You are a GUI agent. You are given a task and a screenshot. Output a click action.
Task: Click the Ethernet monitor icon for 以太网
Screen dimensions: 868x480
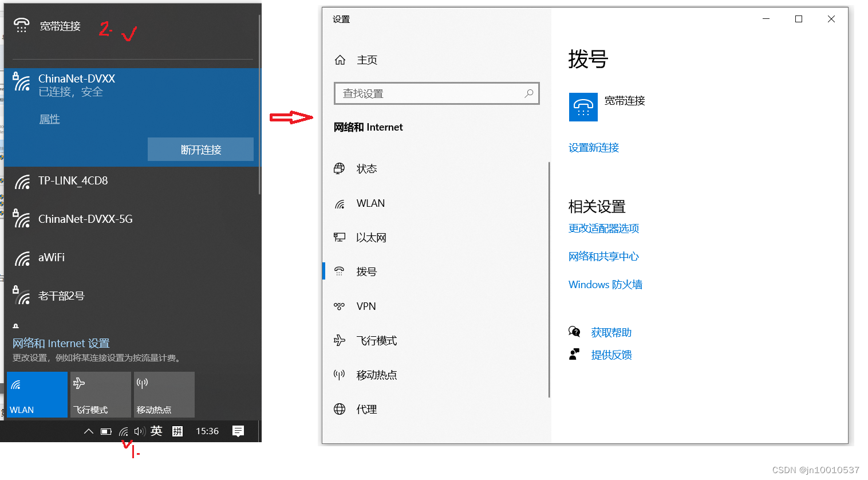click(x=340, y=237)
